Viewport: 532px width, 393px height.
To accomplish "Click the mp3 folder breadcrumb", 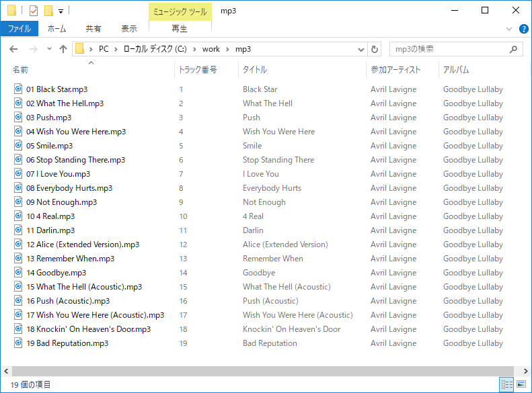I will 243,49.
